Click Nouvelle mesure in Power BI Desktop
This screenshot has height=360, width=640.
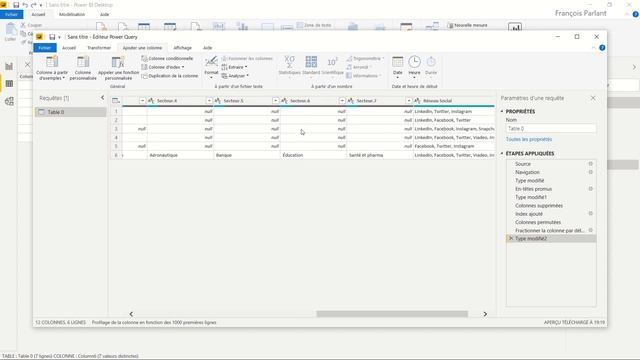(467, 25)
